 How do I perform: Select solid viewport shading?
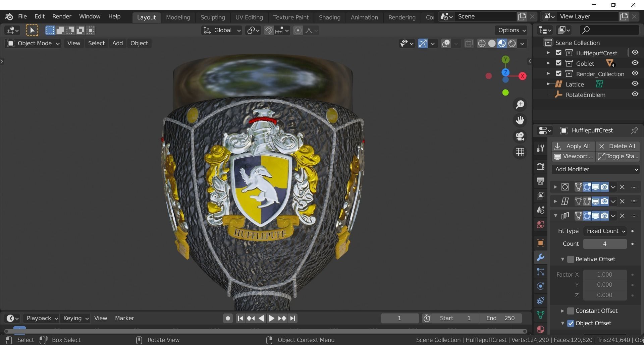(x=492, y=44)
